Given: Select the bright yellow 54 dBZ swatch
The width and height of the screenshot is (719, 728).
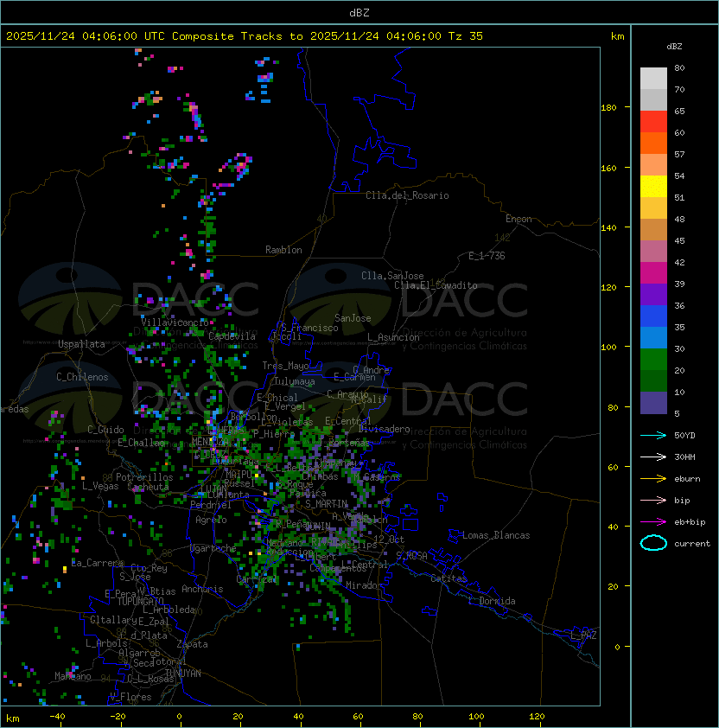Looking at the screenshot, I should [653, 186].
